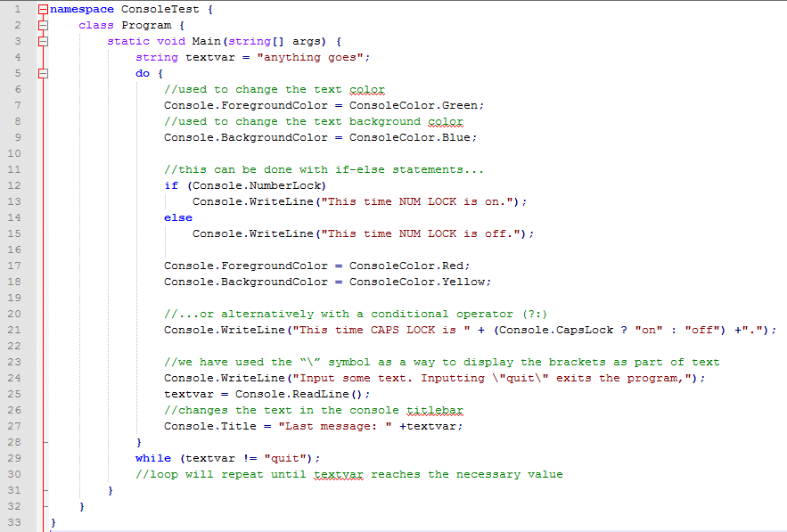787x532 pixels.
Task: Click the "This time NUM LOCK is off." string
Action: pos(421,233)
